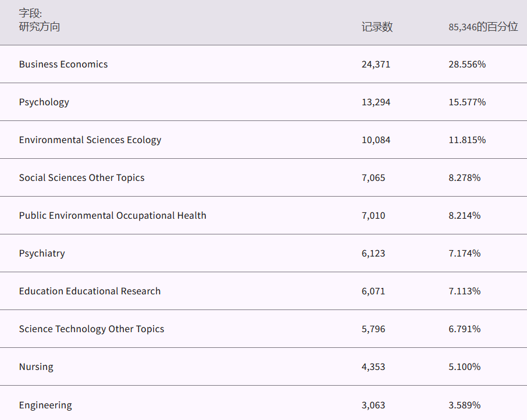Click the 记录数 column header
Viewport: 527px width, 420px height.
click(377, 27)
